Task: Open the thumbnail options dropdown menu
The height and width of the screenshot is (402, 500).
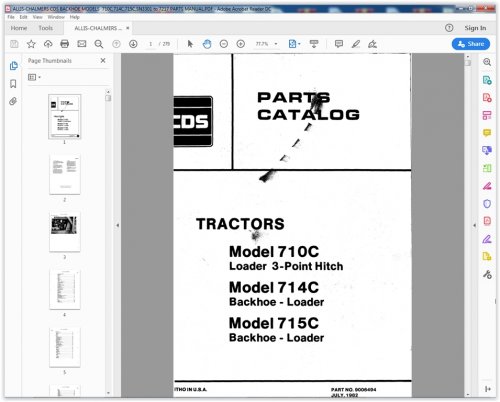Action: click(x=34, y=77)
